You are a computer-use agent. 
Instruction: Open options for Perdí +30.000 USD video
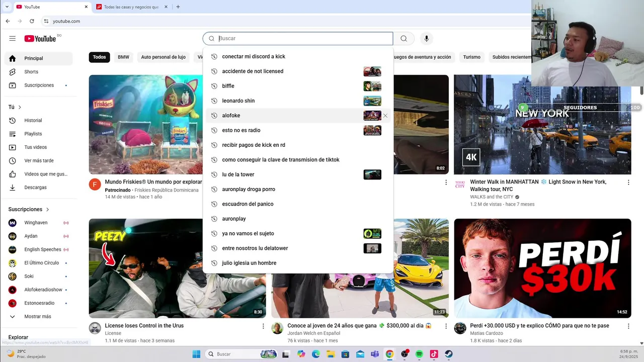pos(628,326)
